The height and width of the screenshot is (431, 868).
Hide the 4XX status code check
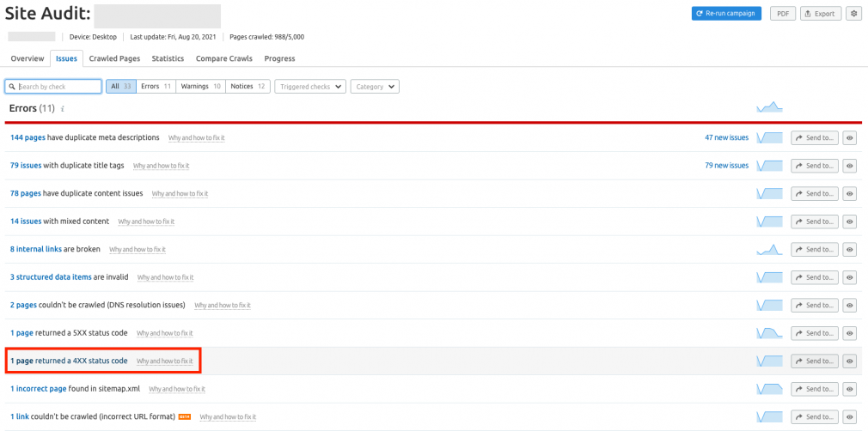click(x=849, y=361)
